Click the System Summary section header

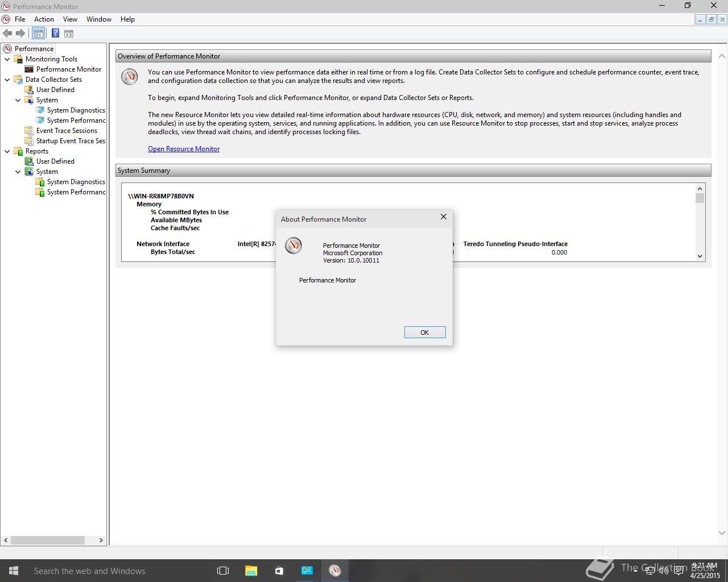413,171
